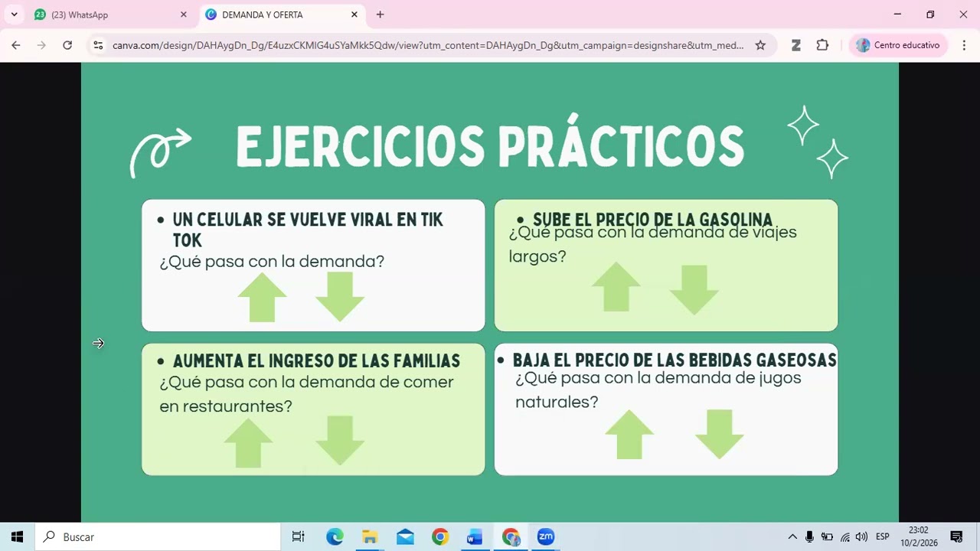The width and height of the screenshot is (980, 551).
Task: Click the 'jugos naturales' question text
Action: coord(658,390)
